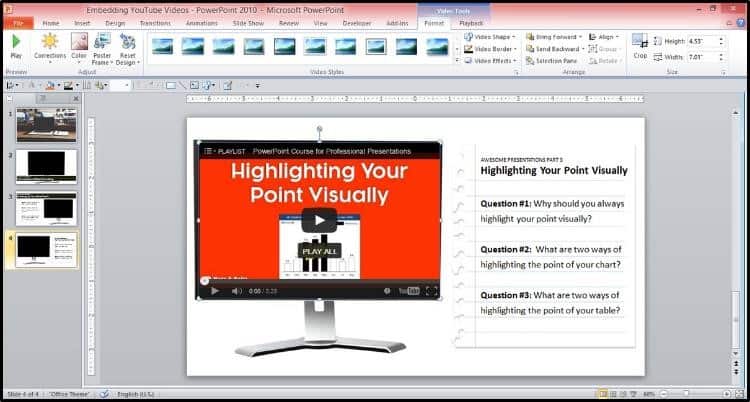Switch to the Playback tab
Image resolution: width=750 pixels, height=402 pixels.
click(x=471, y=23)
